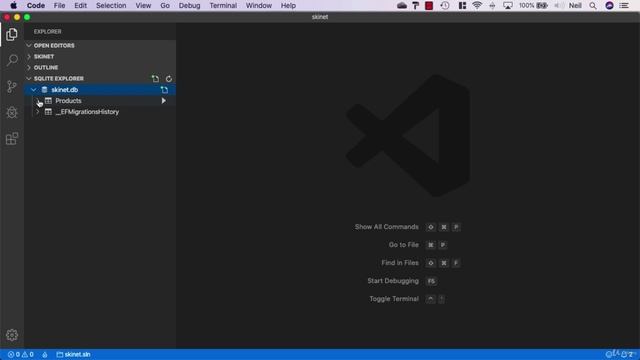Image resolution: width=640 pixels, height=360 pixels.
Task: Open the Source Control view
Action: [x=12, y=87]
